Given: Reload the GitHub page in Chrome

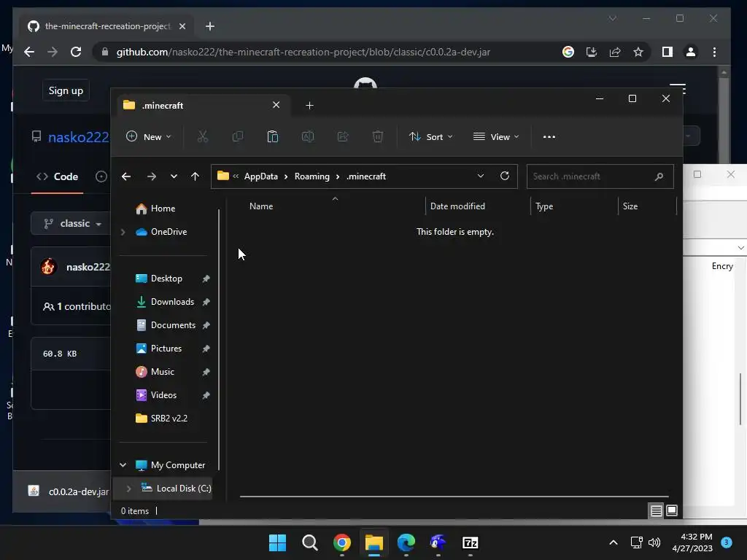Looking at the screenshot, I should click(x=76, y=52).
